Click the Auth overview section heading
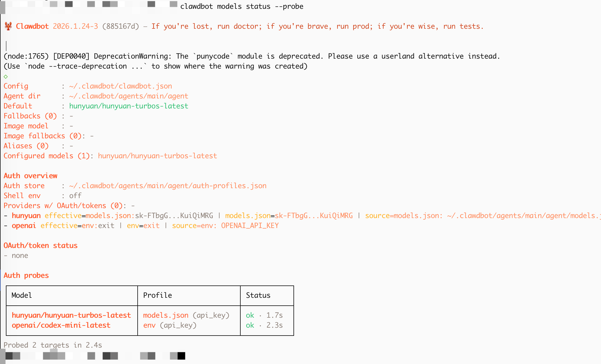Screen dimensions: 601x364 tap(31, 176)
